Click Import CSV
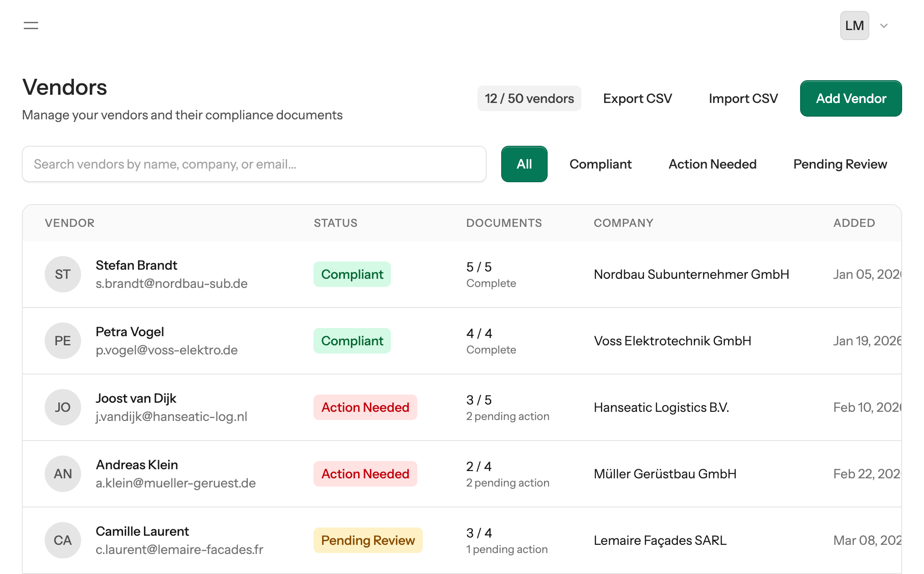The width and height of the screenshot is (924, 574). (x=743, y=98)
